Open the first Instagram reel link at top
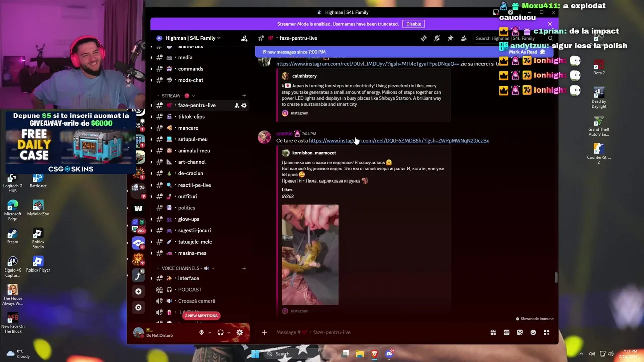This screenshot has height=362, width=644. 368,64
